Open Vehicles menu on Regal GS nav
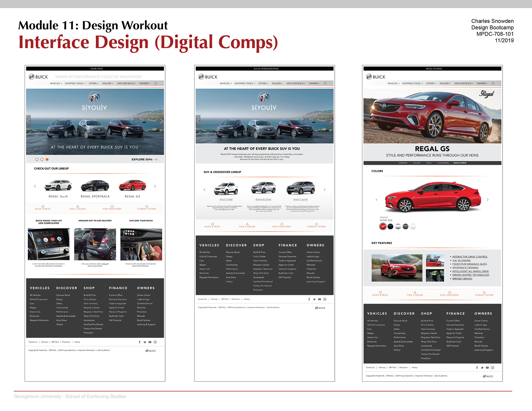The width and height of the screenshot is (532, 411). point(393,83)
